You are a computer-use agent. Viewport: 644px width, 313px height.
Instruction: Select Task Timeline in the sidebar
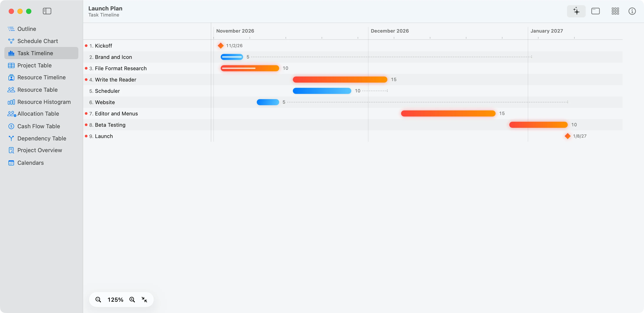click(x=41, y=53)
